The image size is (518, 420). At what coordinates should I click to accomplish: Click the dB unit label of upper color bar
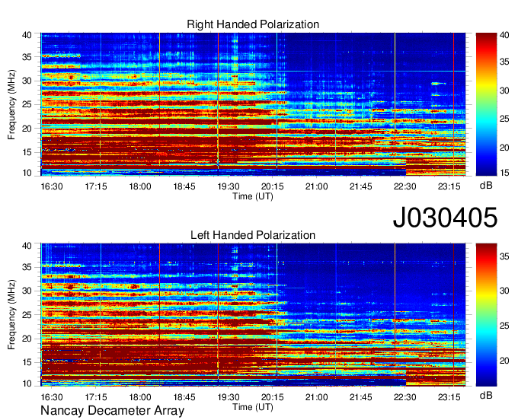(486, 186)
